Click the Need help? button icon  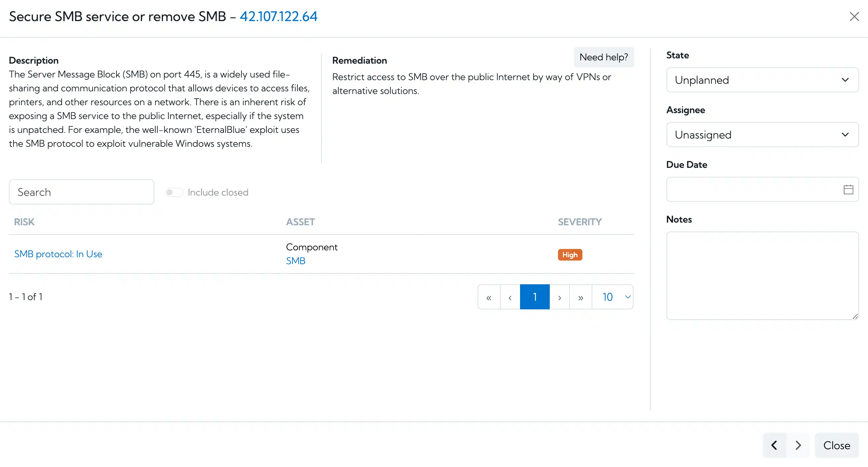tap(604, 56)
